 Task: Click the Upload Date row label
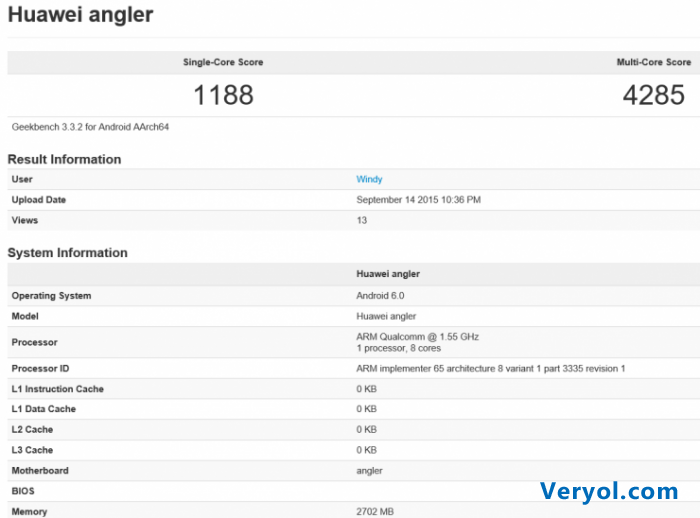(39, 200)
